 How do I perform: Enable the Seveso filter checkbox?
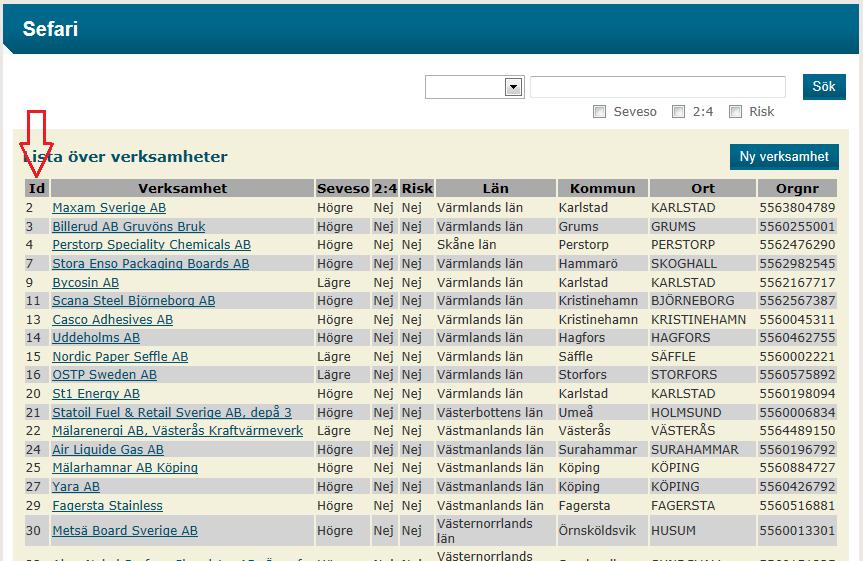click(599, 112)
